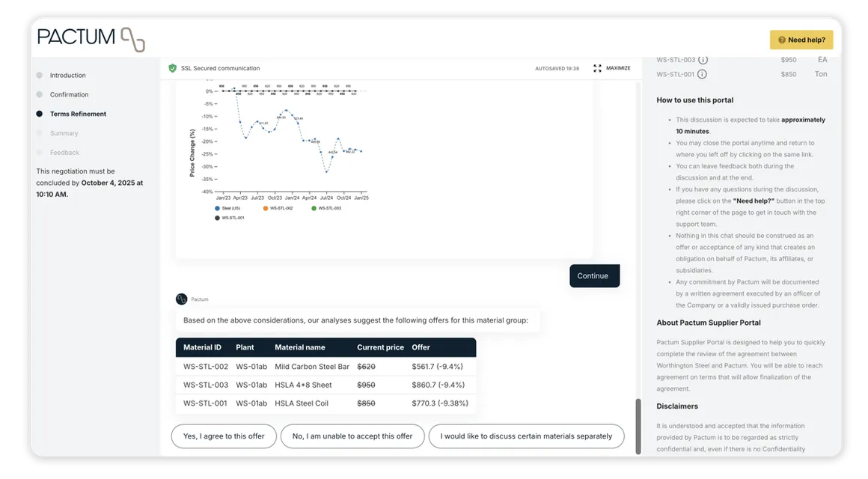Click the $770.3 (-9.38%) offer
This screenshot has width=868, height=479.
pos(440,403)
